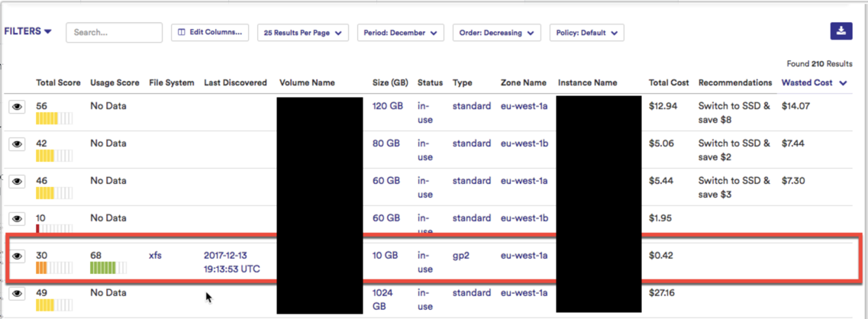The width and height of the screenshot is (868, 319).
Task: Click the yellow score bar under Total Score 49
Action: tap(54, 305)
